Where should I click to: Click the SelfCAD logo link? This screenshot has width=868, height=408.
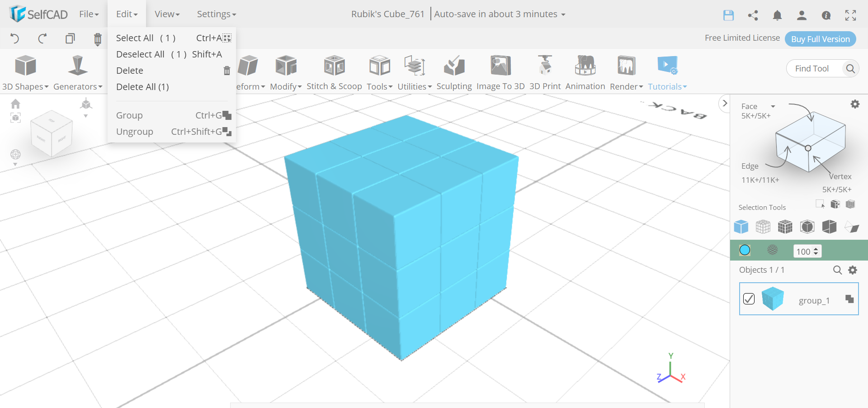pyautogui.click(x=38, y=14)
